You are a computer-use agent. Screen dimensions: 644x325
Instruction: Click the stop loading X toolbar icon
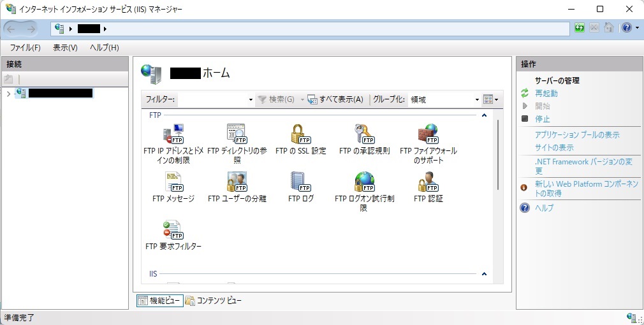pos(594,28)
